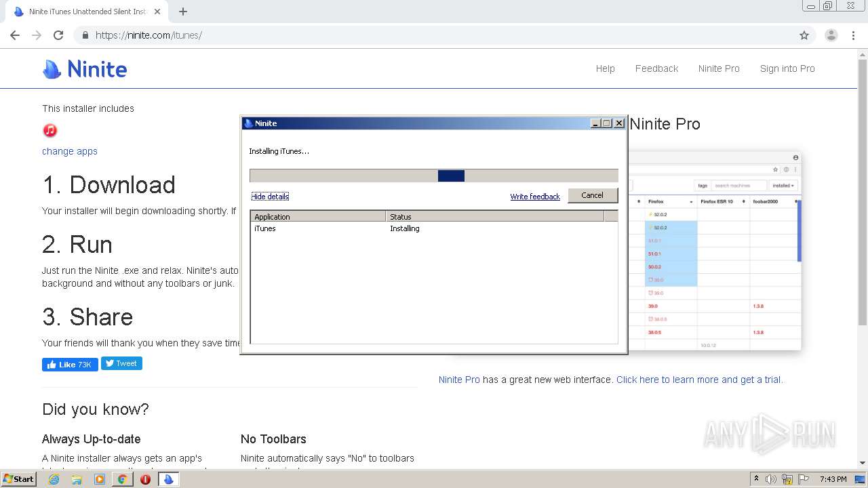
Task: Click the change apps link
Action: tap(70, 151)
